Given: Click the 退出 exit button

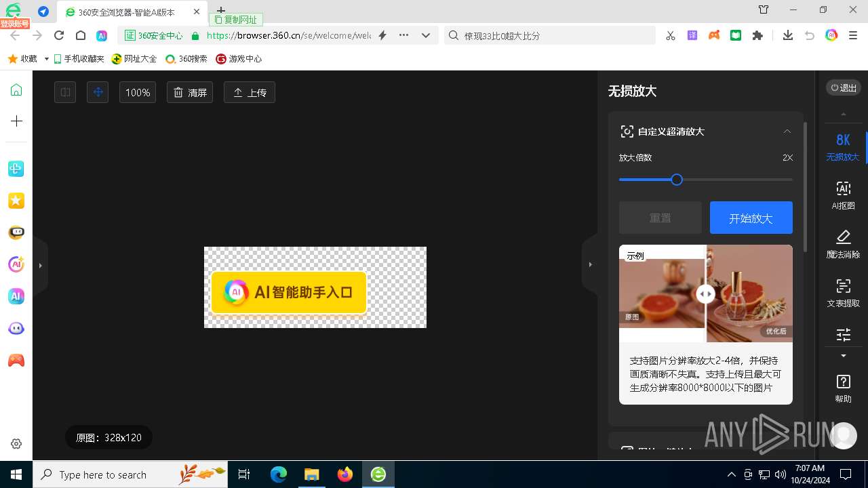Looking at the screenshot, I should [844, 87].
